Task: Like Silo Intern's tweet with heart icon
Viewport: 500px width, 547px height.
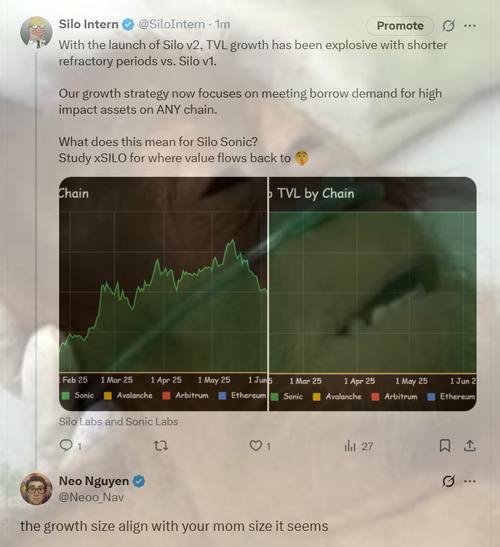Action: click(x=255, y=445)
